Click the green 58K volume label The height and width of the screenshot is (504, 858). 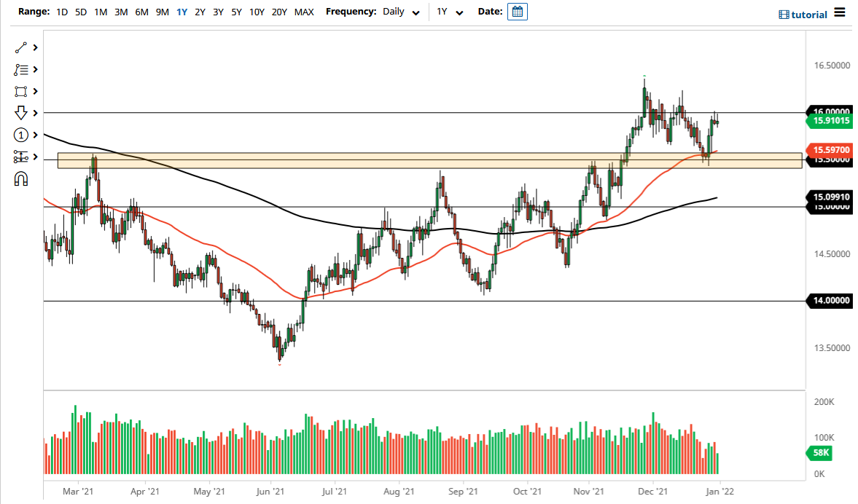point(819,452)
